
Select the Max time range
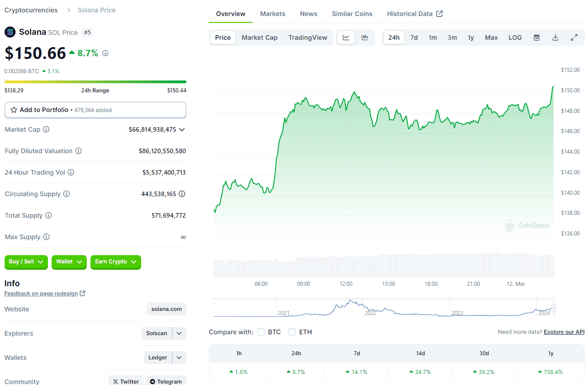pos(491,37)
